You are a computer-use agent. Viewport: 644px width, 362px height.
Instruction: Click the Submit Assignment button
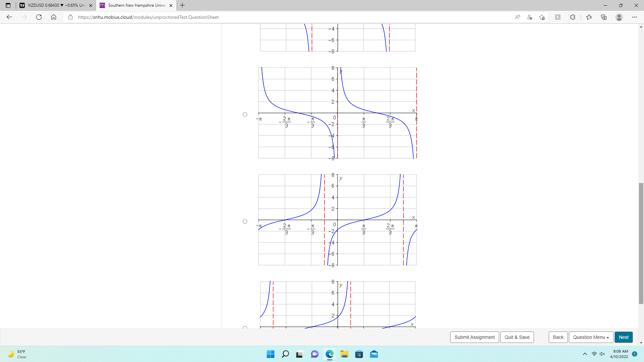[474, 337]
